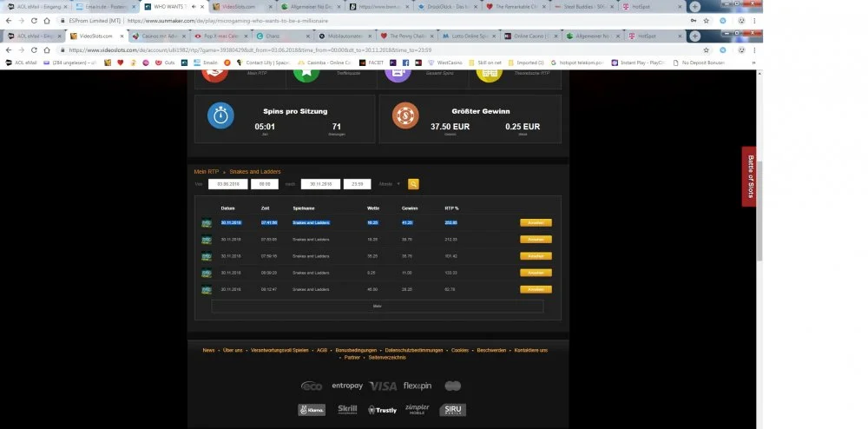The image size is (868, 429).
Task: Click the Klarna payment logo in the footer
Action: coord(312,410)
